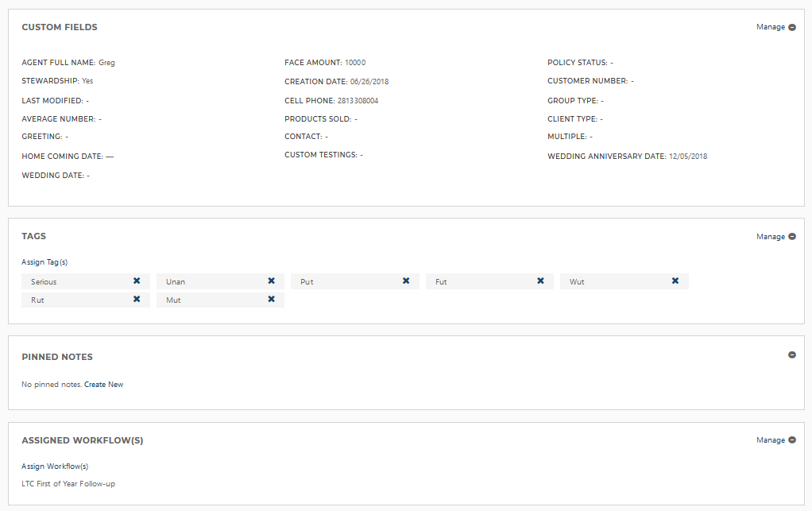Click Create New pinned note link
Viewport: 812px width, 511px height.
click(x=103, y=384)
